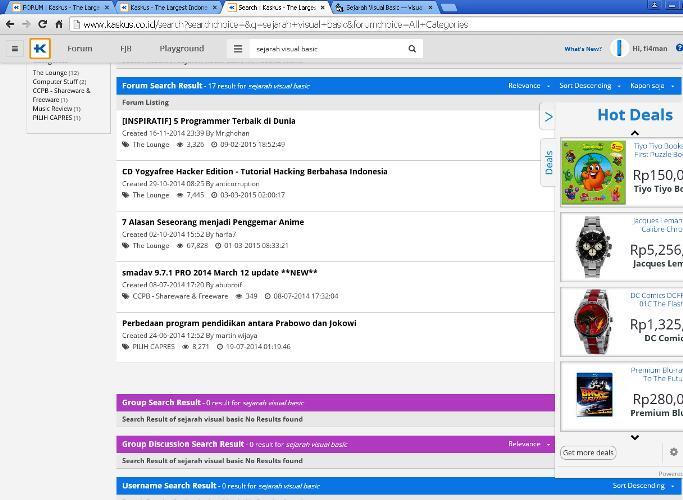The height and width of the screenshot is (500, 683).
Task: Open thread CD Yogyafree Hacker Edition
Action: pyautogui.click(x=255, y=172)
